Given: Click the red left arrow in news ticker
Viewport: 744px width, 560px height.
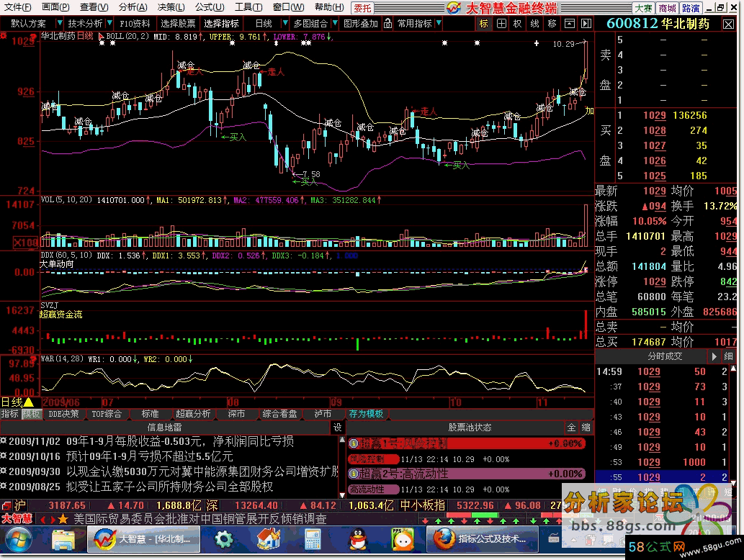Looking at the screenshot, I should [43, 519].
